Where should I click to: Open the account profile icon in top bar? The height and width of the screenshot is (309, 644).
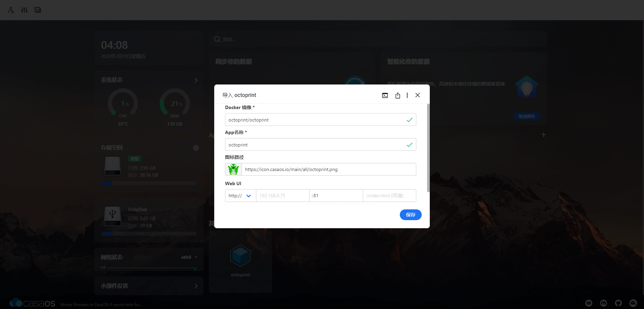tap(11, 10)
